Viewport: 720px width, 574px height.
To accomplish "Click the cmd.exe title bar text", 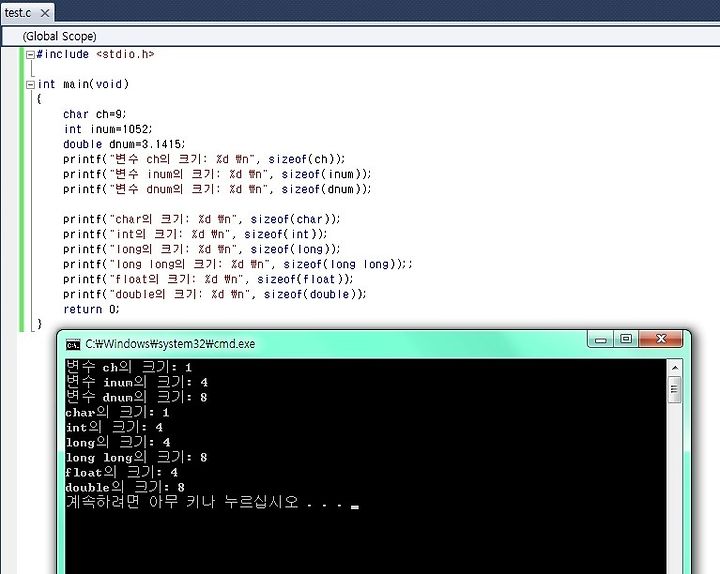I will 170,344.
